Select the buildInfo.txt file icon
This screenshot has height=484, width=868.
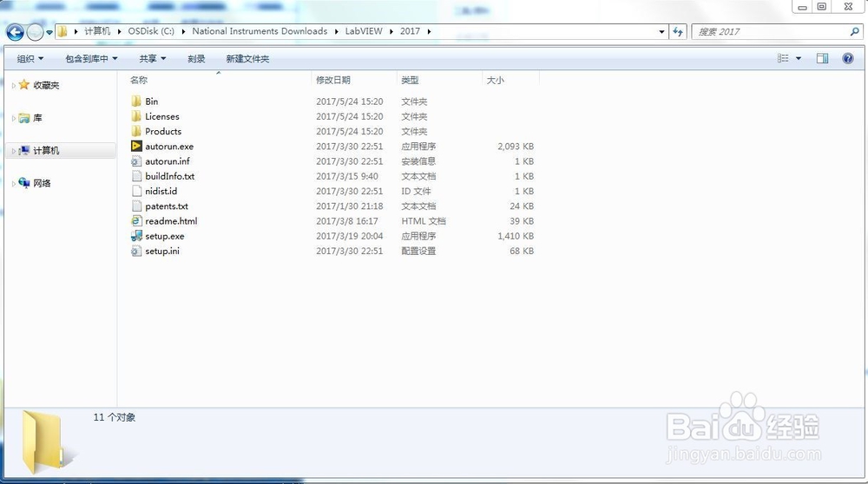point(136,176)
